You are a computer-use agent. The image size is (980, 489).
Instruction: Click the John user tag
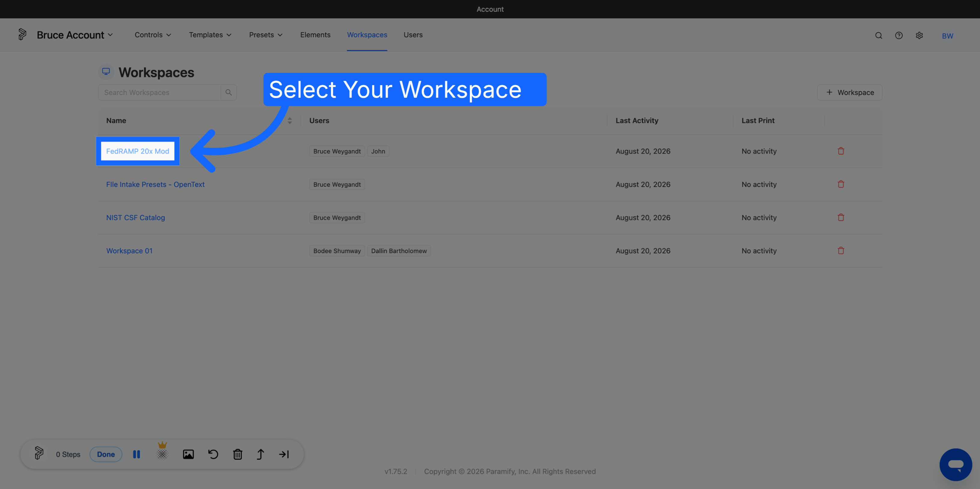[x=378, y=151]
